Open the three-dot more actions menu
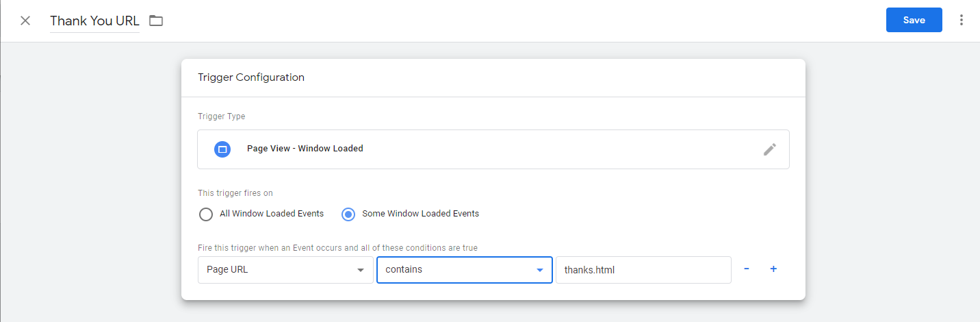Image resolution: width=980 pixels, height=322 pixels. point(962,21)
